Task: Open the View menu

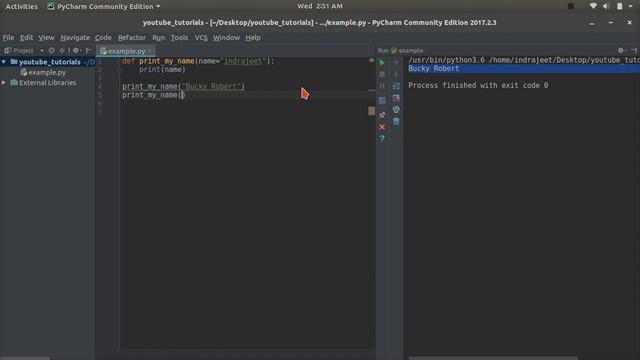Action: click(46, 38)
